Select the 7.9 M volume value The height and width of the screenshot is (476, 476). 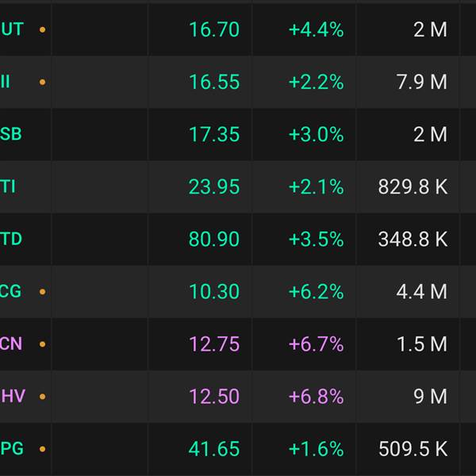(420, 83)
